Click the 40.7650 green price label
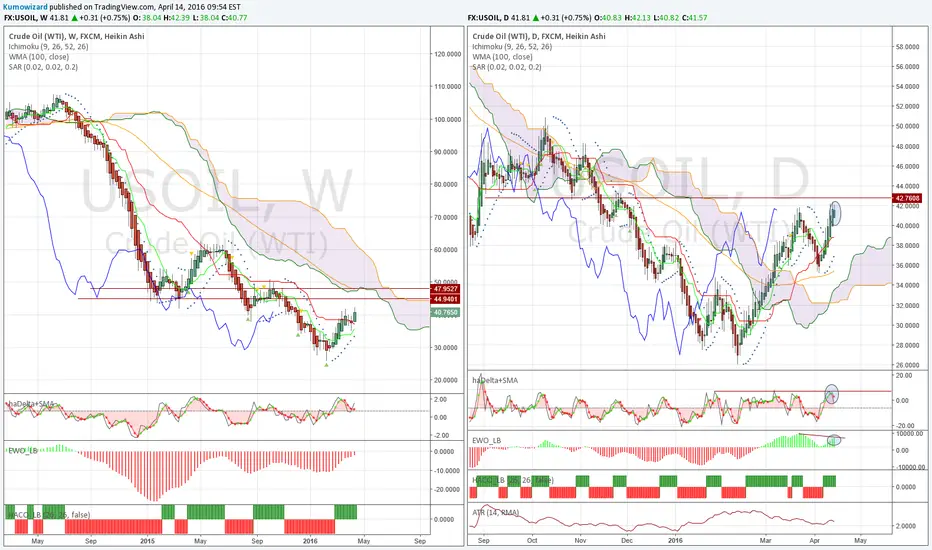Viewport: 932px width, 550px height. tap(445, 312)
